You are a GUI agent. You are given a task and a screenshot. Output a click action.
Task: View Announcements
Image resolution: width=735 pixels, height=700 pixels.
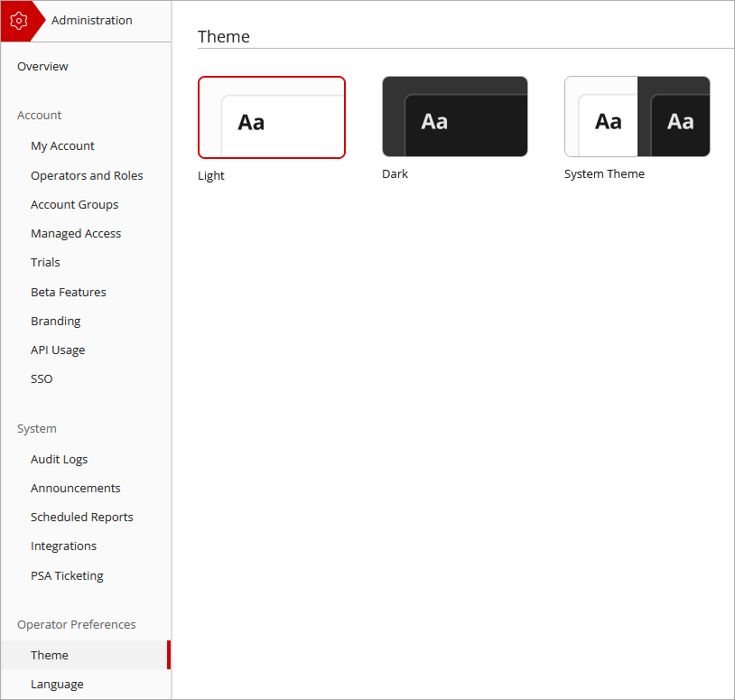[75, 488]
